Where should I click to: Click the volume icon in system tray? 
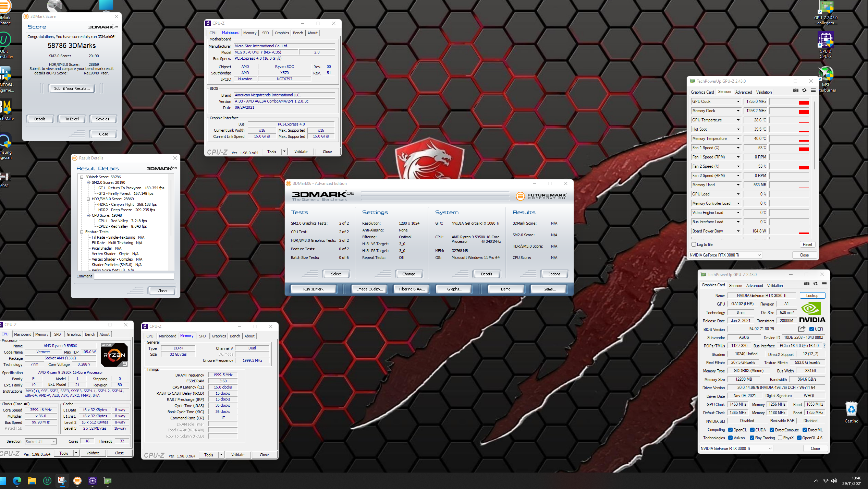point(834,481)
